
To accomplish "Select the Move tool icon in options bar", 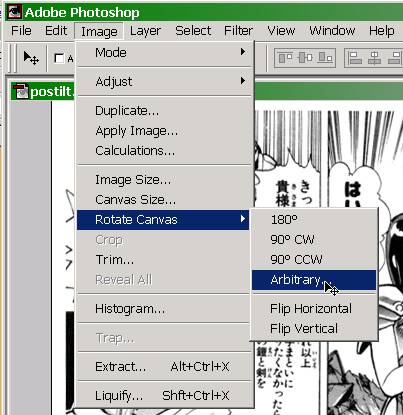I will (31, 58).
